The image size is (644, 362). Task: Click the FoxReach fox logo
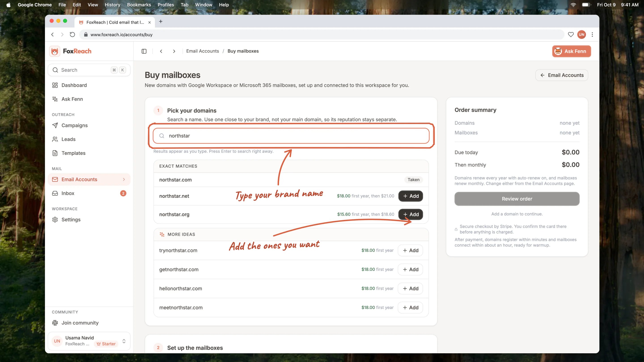click(x=55, y=51)
